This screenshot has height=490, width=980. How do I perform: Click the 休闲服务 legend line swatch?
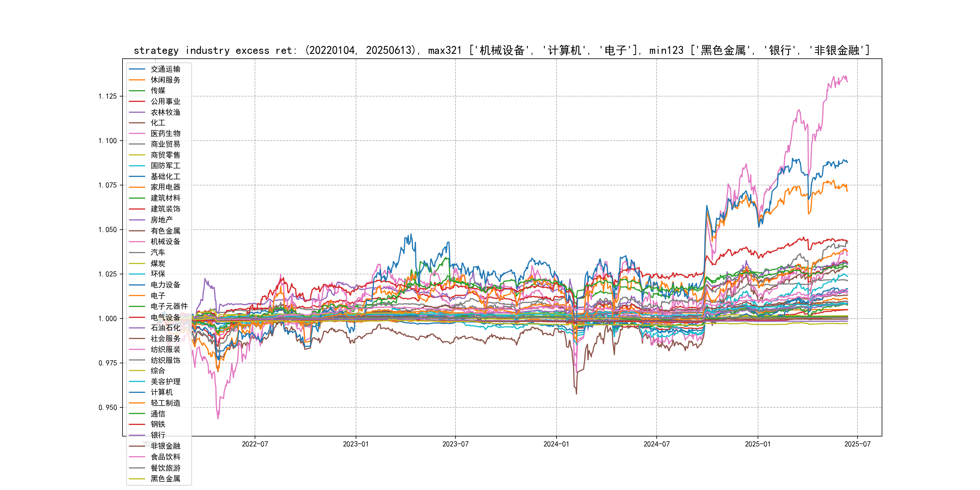pyautogui.click(x=137, y=80)
